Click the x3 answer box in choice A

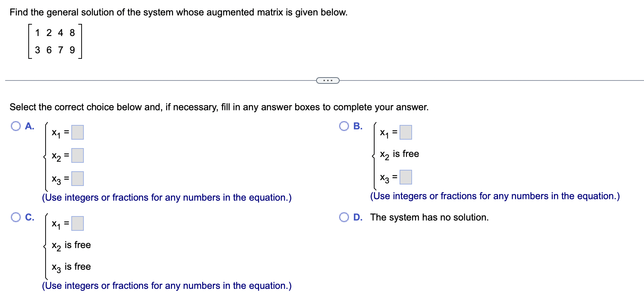click(x=78, y=179)
